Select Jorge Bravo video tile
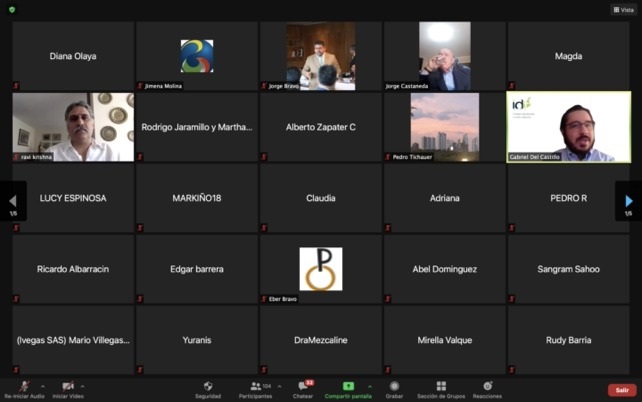 pos(321,56)
